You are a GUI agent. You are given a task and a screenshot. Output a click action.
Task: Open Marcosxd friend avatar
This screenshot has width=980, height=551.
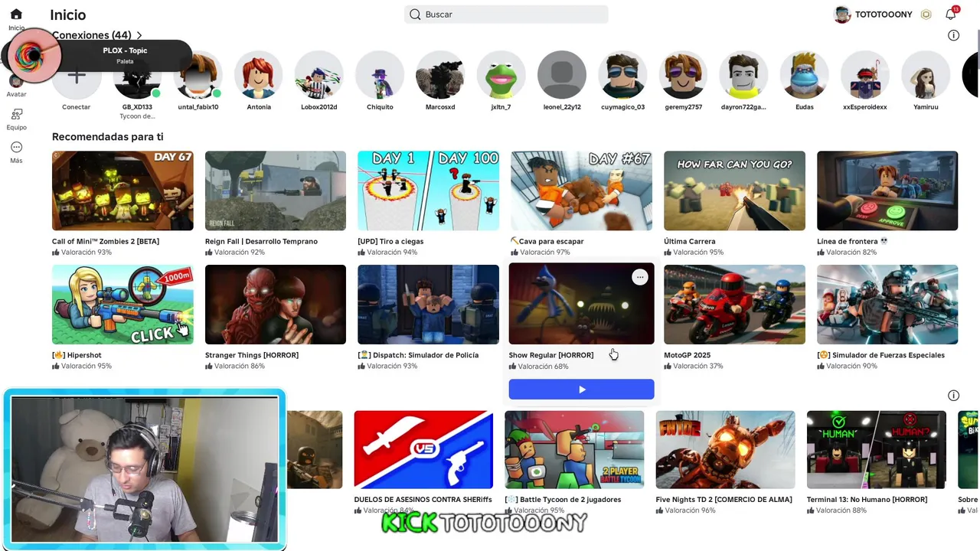tap(440, 75)
